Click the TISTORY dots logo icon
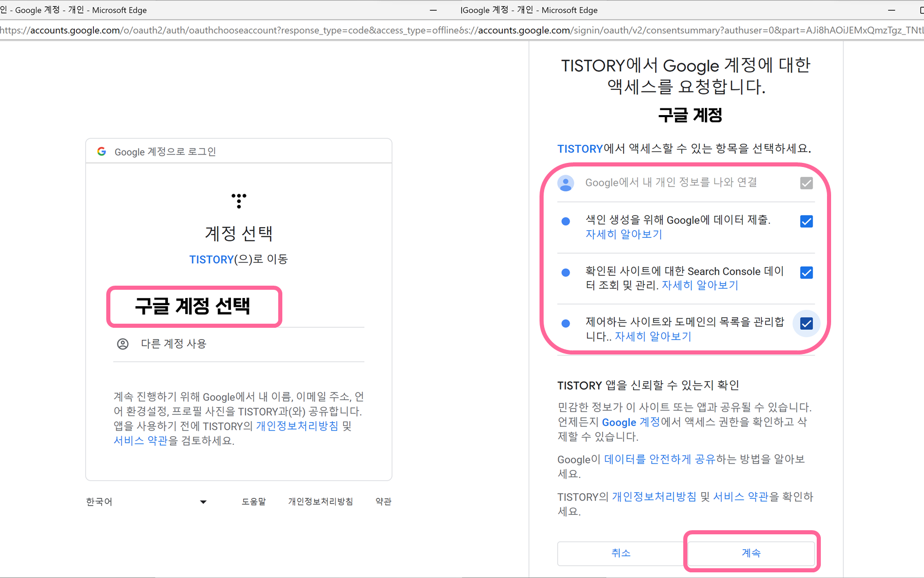This screenshot has height=578, width=924. (239, 200)
